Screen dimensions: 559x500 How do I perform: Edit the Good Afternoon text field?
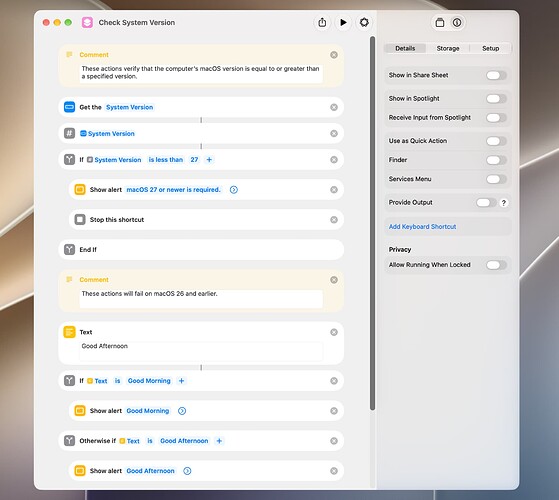point(201,351)
